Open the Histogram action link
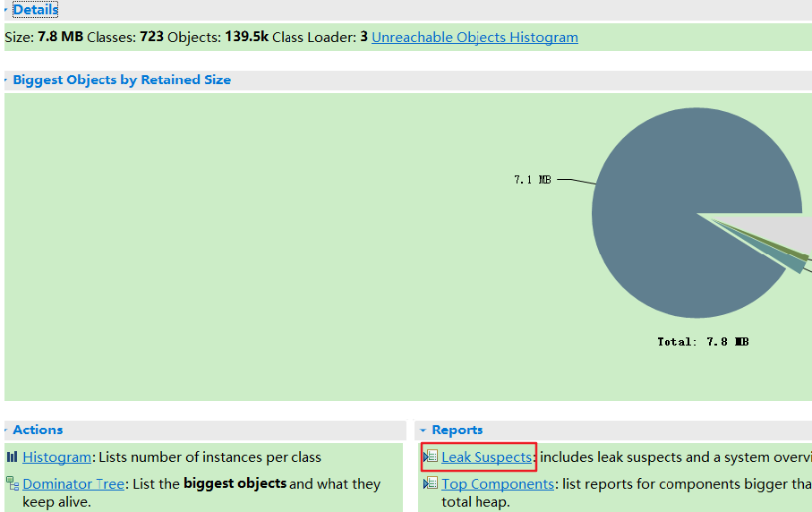This screenshot has height=512, width=812. [57, 457]
